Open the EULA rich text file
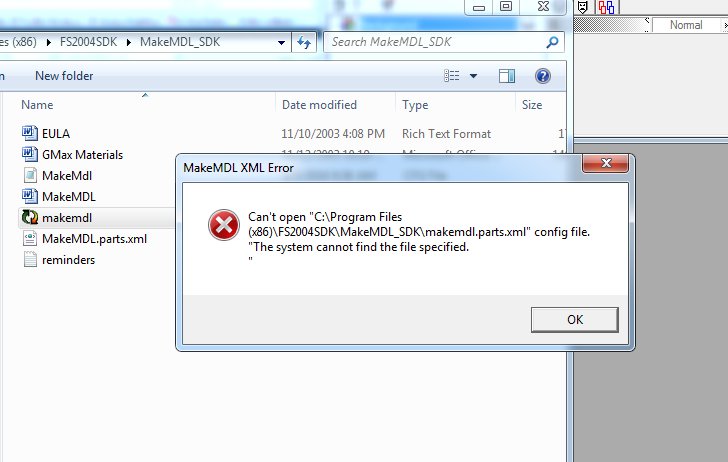Viewport: 728px width, 462px height. click(56, 134)
